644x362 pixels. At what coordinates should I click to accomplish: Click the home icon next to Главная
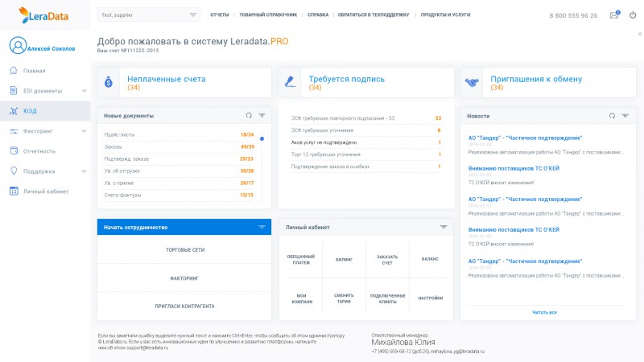click(x=14, y=71)
